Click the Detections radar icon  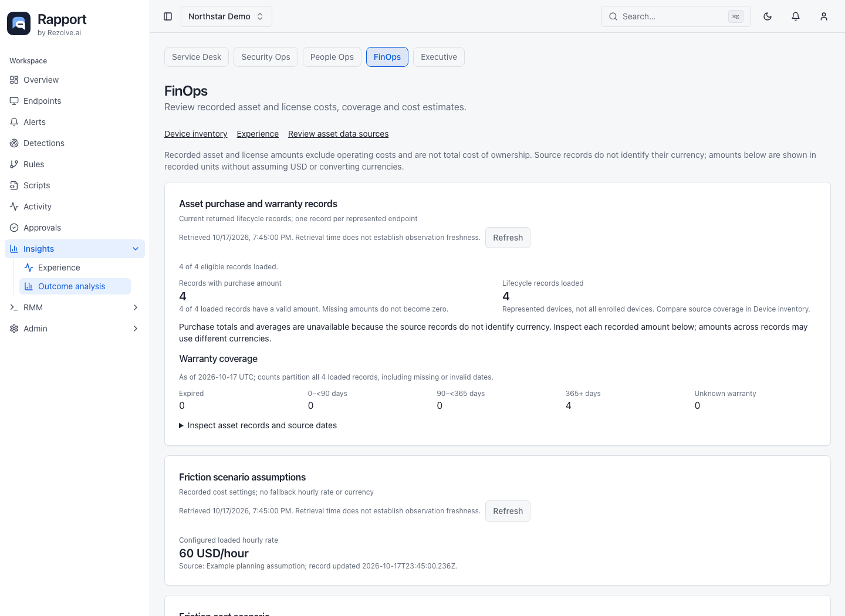pyautogui.click(x=14, y=143)
